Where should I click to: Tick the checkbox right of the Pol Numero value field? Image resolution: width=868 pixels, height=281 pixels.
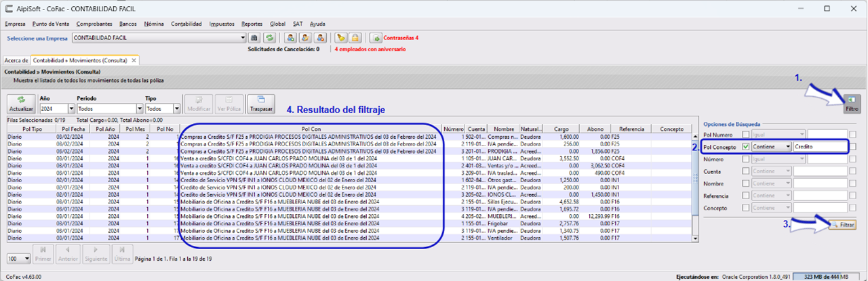(853, 134)
